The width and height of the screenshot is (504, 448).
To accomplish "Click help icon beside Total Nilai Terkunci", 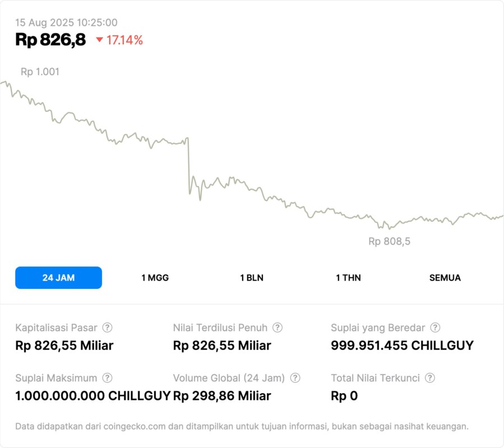I will tap(430, 378).
